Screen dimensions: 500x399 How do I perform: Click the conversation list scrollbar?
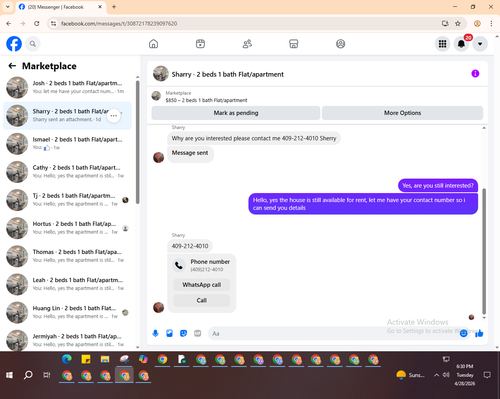point(138,142)
